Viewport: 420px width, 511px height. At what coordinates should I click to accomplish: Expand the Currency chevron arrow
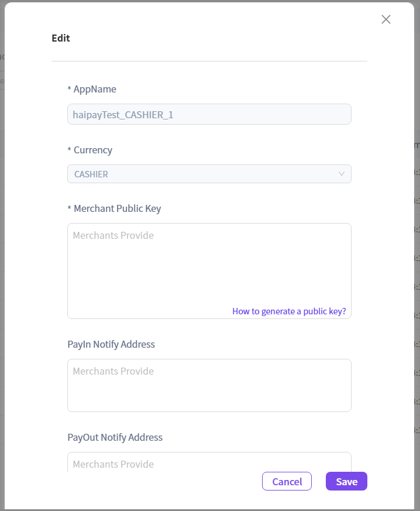342,174
